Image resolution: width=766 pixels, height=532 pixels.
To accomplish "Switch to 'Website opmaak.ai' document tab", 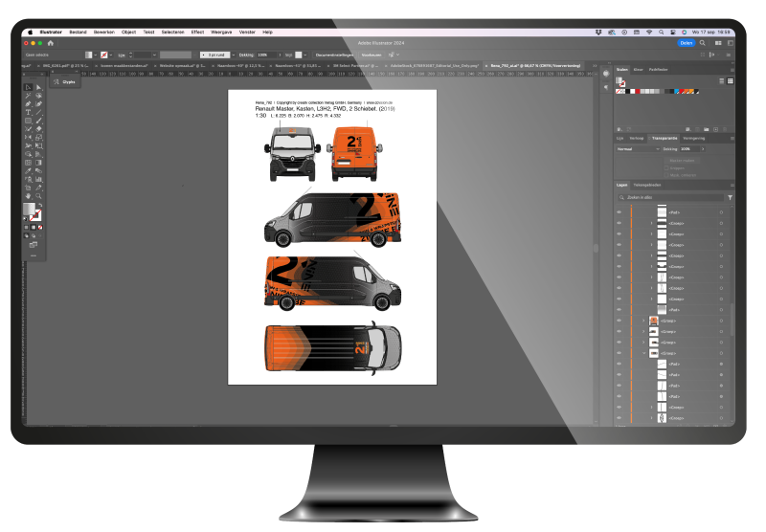I will [x=182, y=65].
